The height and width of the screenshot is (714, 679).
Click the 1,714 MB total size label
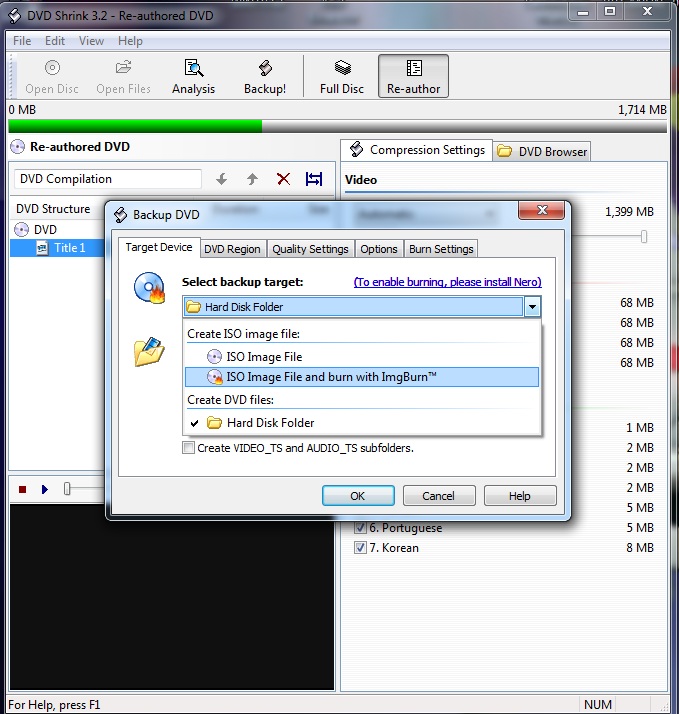[x=642, y=110]
